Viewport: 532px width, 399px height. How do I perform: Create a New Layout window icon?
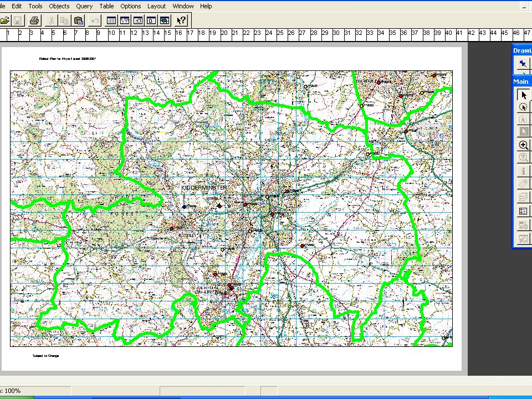click(x=151, y=21)
